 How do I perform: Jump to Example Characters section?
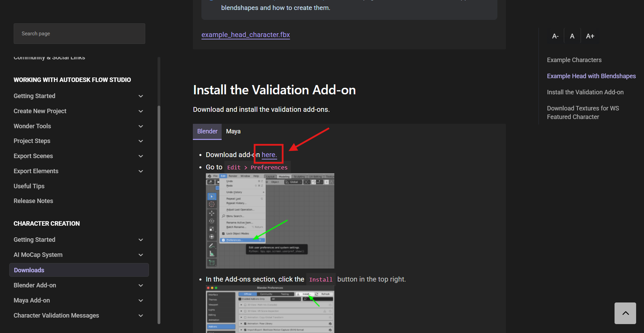pos(574,60)
